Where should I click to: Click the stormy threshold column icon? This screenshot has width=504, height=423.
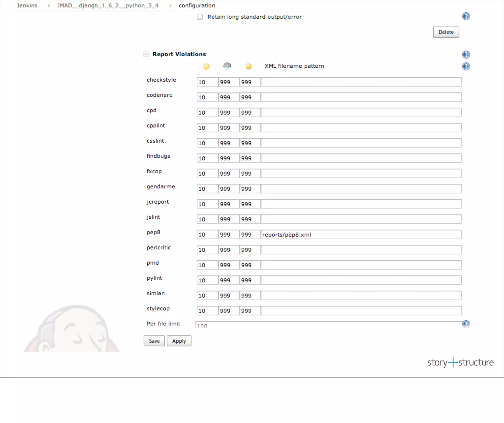[x=227, y=66]
